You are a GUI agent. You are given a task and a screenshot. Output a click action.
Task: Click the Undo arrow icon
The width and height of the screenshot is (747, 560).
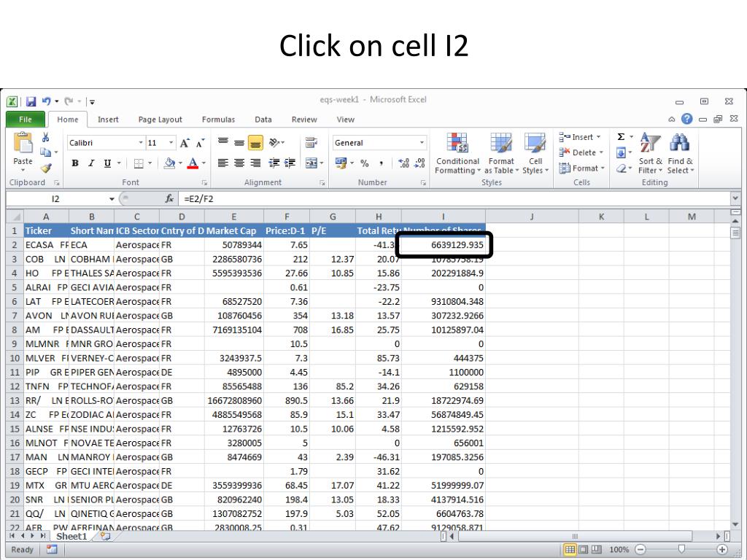46,101
